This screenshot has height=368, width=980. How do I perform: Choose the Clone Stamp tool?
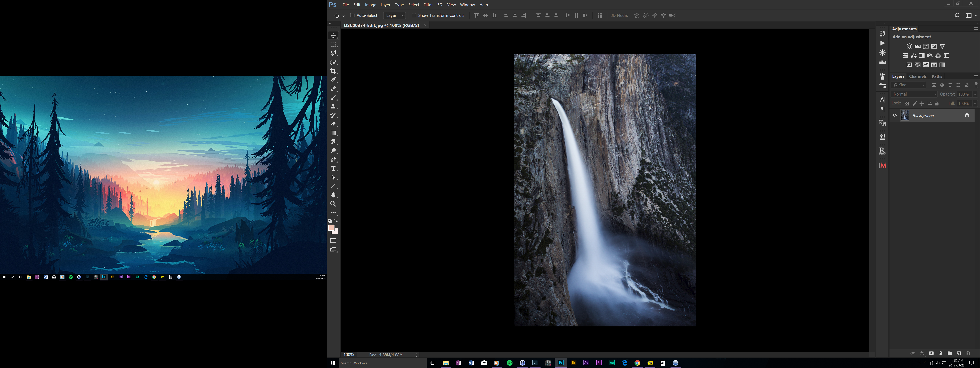pyautogui.click(x=333, y=107)
